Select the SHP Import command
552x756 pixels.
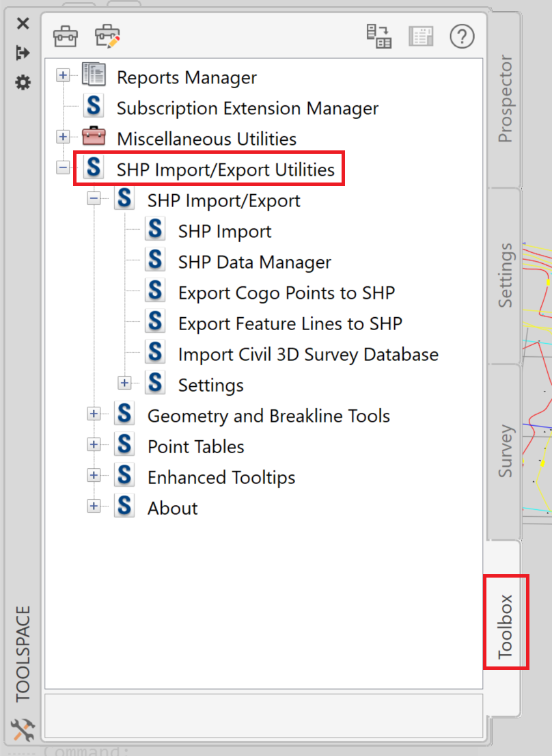pyautogui.click(x=225, y=232)
